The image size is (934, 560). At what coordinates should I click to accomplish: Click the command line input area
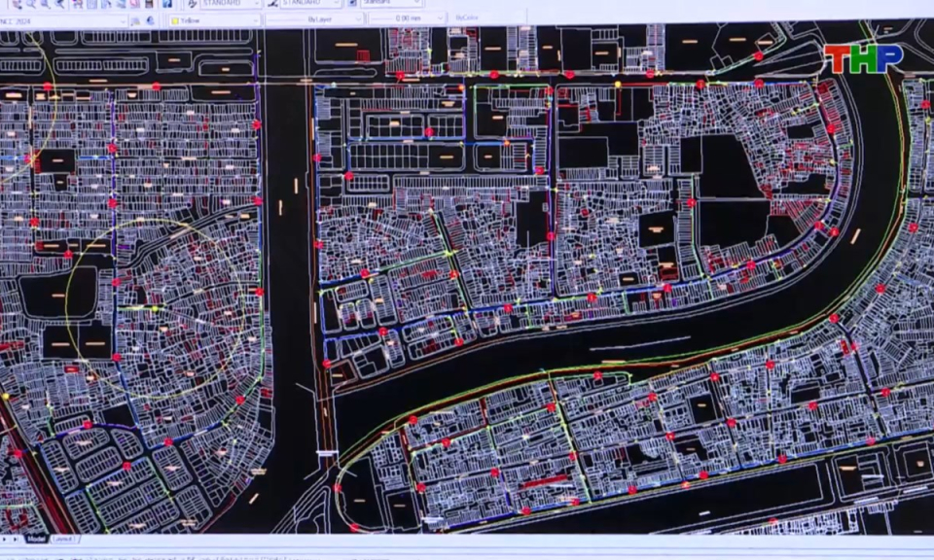coord(389,555)
